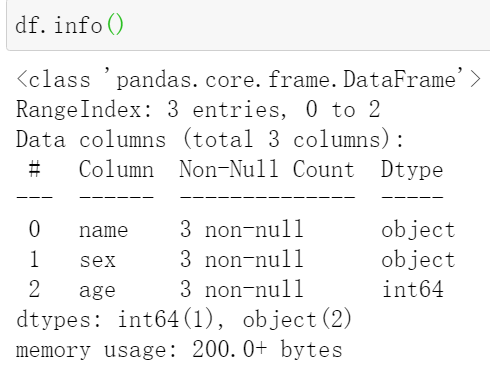
Task: Click the 'Data columns (total 3 columns)' line
Action: [210, 139]
